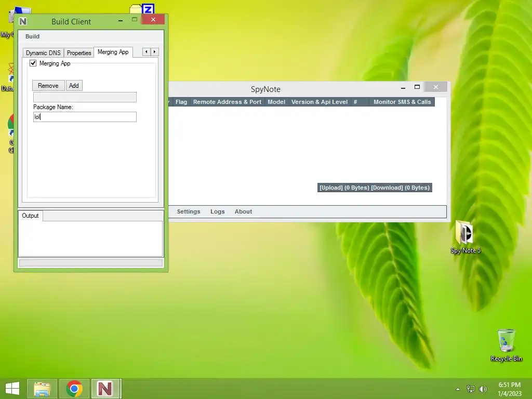Screen dimensions: 532x399
Task: Click Version & Api Level column header
Action: point(320,102)
